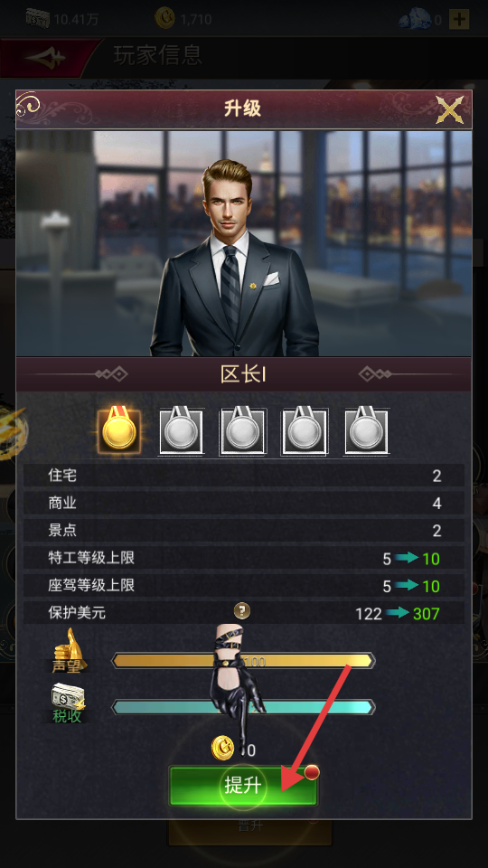The height and width of the screenshot is (868, 488).
Task: Click the gold plus add-diamonds button
Action: click(x=459, y=20)
